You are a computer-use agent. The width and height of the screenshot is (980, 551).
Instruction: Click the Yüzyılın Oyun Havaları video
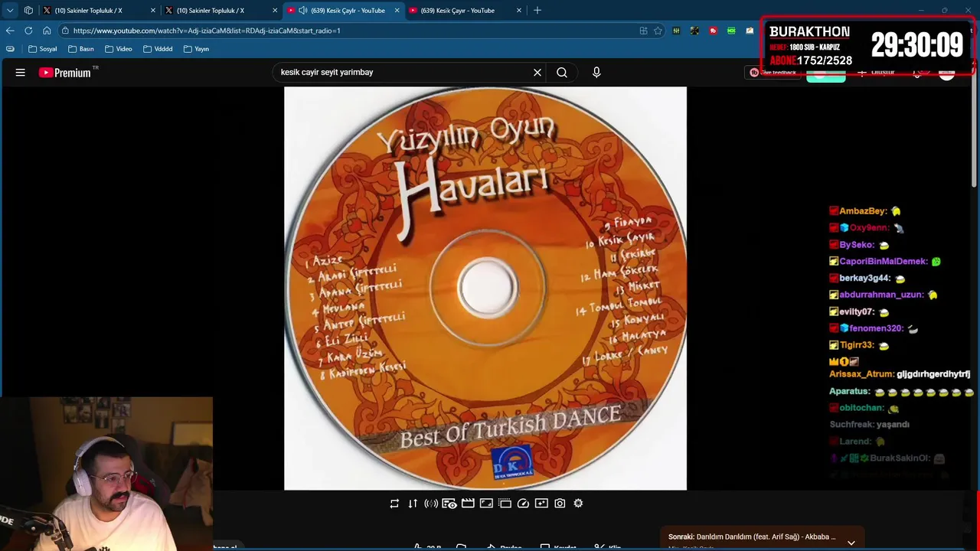(485, 288)
